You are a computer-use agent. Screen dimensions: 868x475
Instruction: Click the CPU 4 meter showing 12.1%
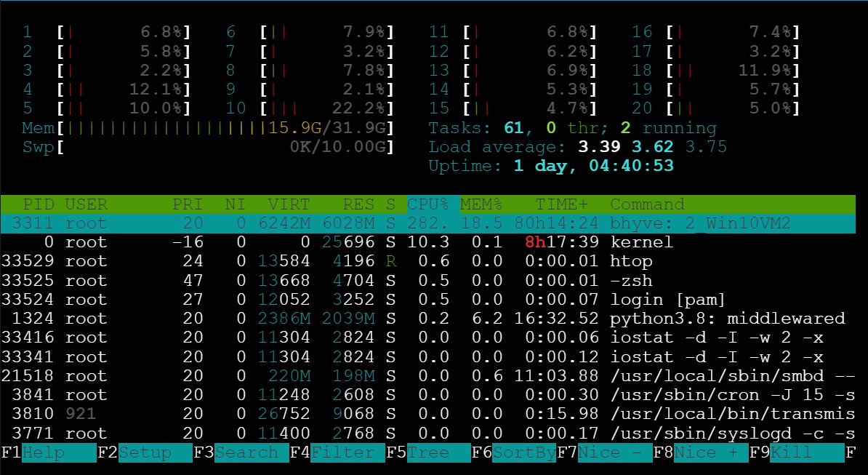pos(106,89)
